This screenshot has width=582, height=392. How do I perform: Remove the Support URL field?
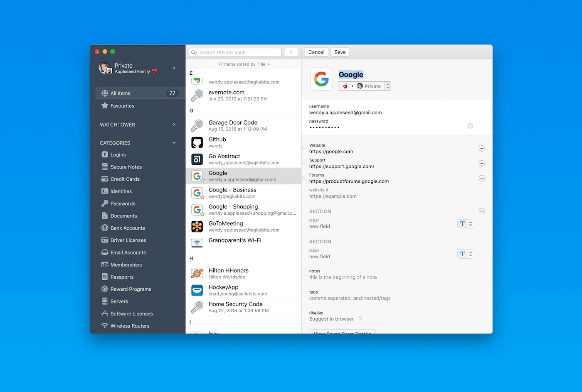[482, 163]
